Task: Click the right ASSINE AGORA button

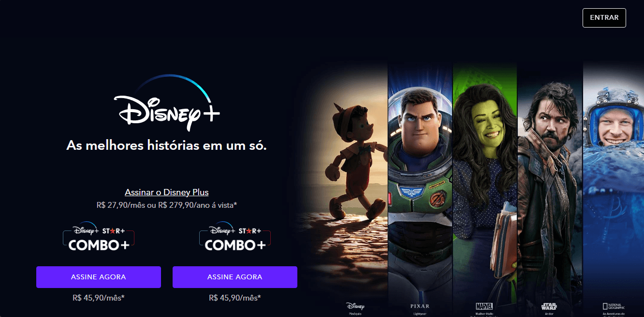Action: pos(235,277)
